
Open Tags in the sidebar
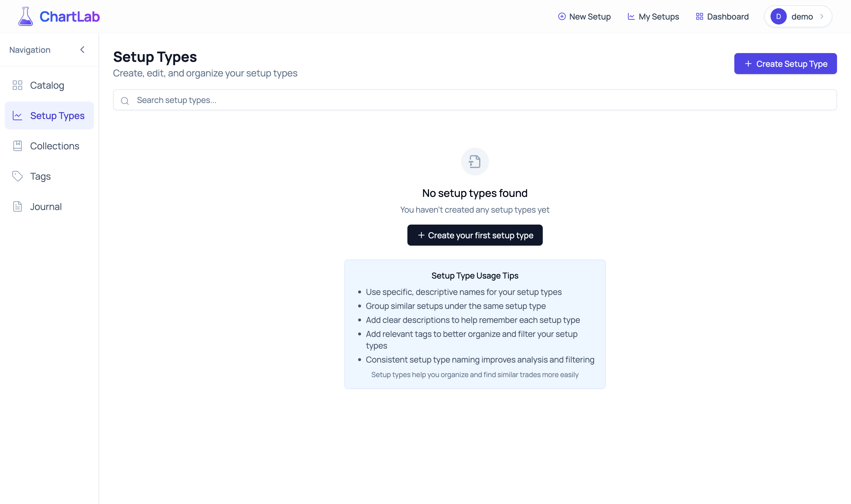[x=49, y=176]
